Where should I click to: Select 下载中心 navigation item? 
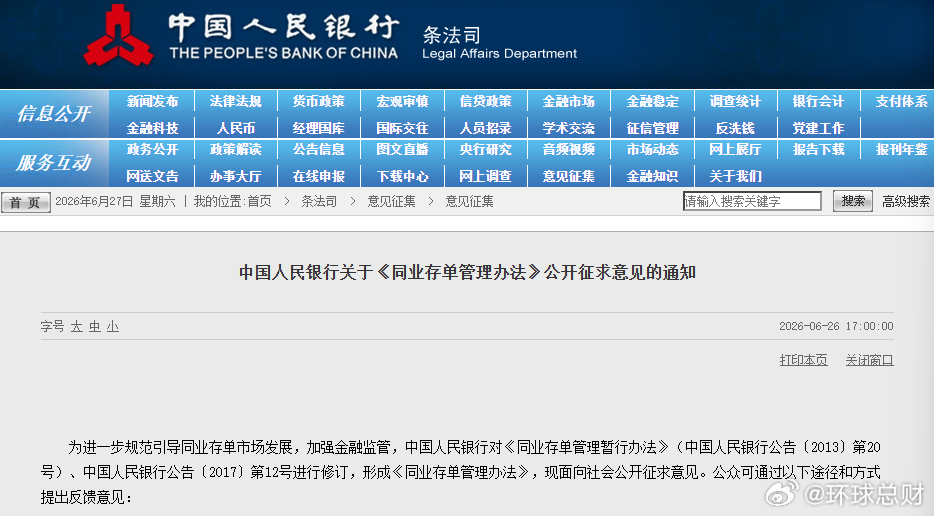tap(402, 176)
